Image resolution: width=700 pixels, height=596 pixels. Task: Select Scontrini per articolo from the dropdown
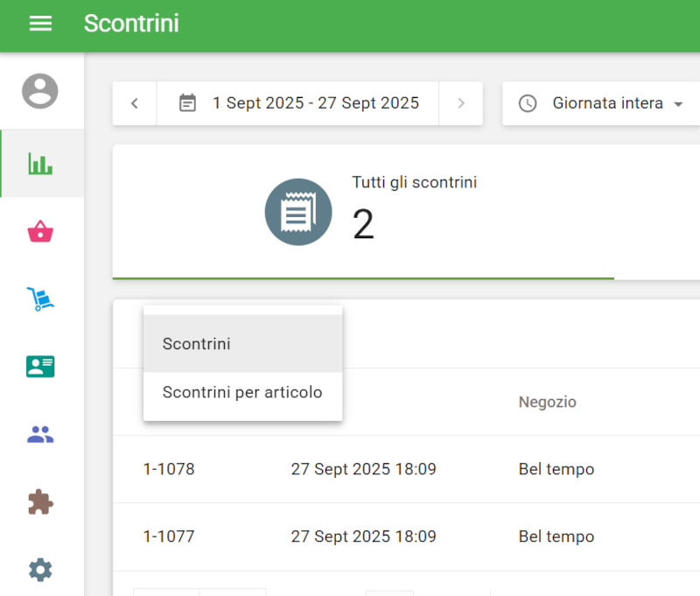pos(242,392)
